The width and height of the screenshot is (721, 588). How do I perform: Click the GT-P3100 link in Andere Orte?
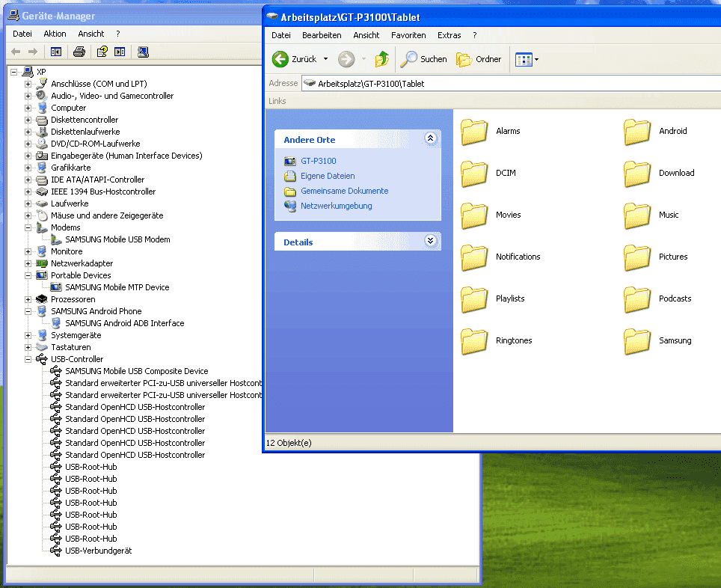coord(318,161)
